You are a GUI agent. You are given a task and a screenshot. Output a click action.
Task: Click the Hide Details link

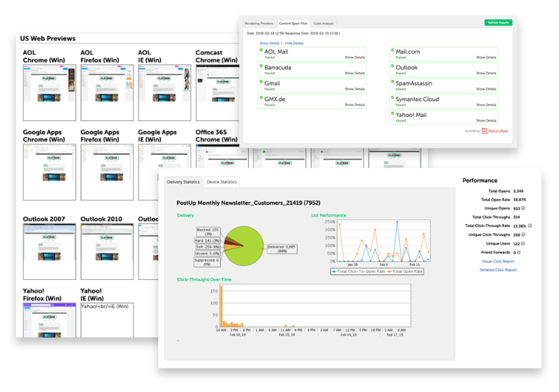pos(294,43)
